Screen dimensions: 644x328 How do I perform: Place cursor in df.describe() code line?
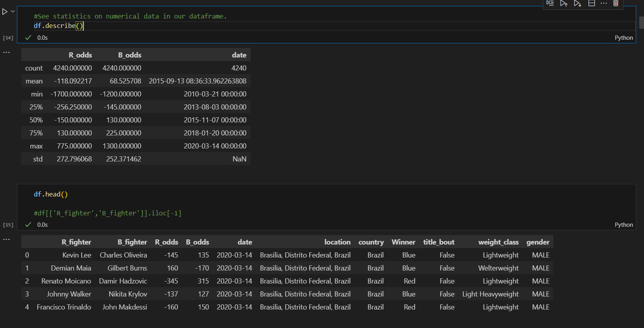pyautogui.click(x=59, y=26)
